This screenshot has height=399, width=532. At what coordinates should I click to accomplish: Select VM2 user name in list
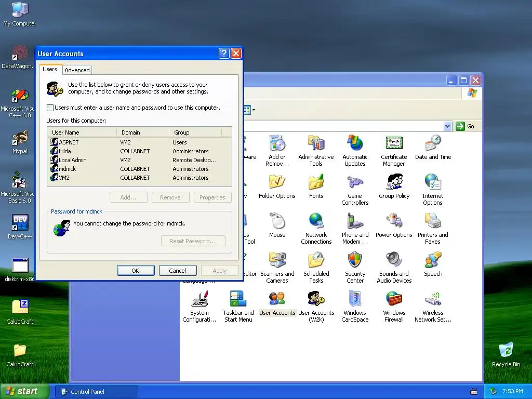tap(64, 178)
